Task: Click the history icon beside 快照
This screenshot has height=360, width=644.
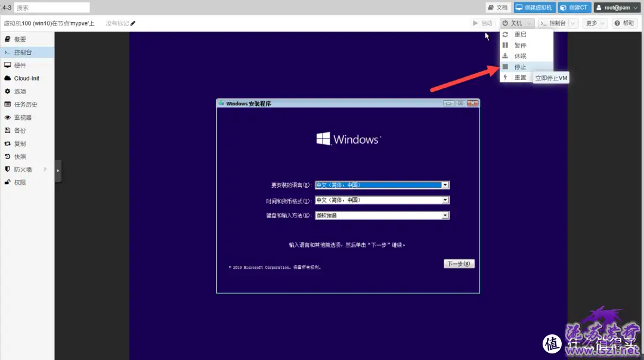Action: (7, 156)
